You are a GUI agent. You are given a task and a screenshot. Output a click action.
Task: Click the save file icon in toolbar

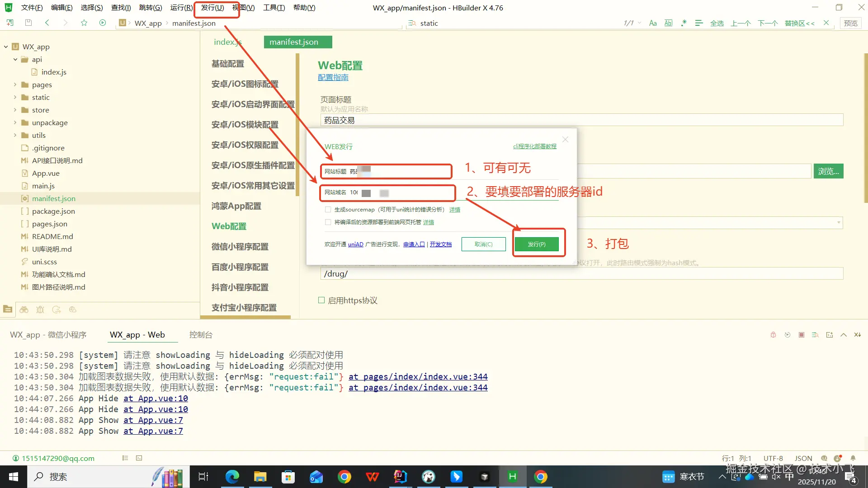click(x=28, y=23)
